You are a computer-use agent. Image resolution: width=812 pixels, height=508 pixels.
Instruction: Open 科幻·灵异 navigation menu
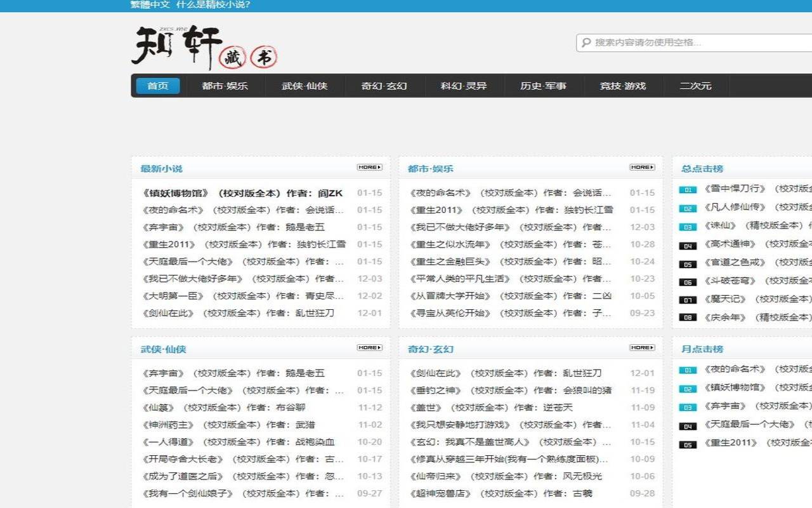point(464,86)
